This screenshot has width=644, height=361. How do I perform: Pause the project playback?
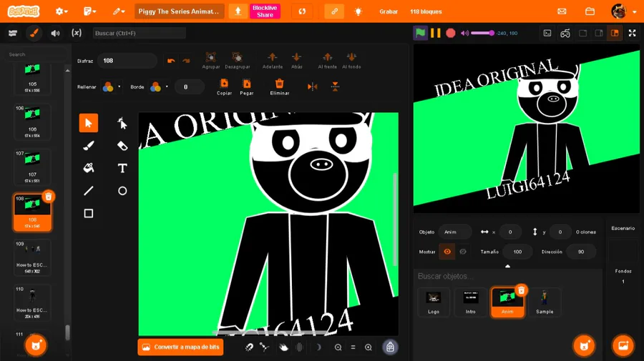point(435,33)
